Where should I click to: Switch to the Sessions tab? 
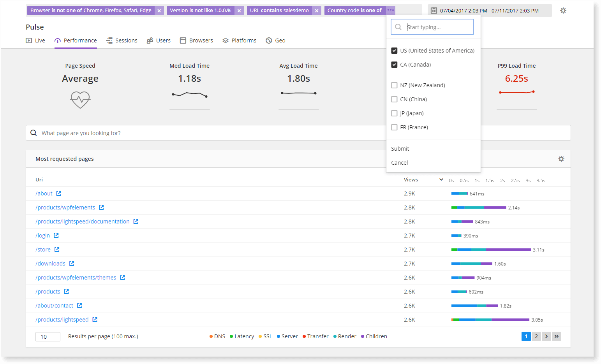coord(122,40)
